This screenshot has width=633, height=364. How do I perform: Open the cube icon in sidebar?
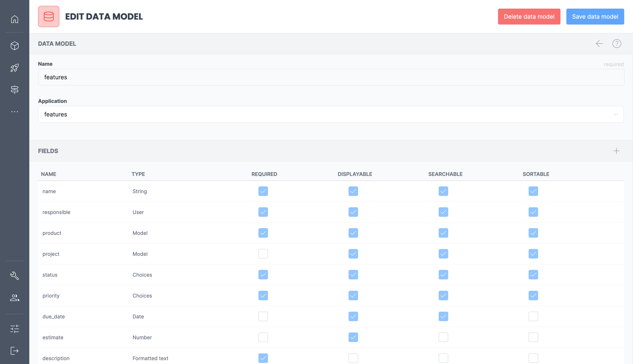(x=14, y=46)
